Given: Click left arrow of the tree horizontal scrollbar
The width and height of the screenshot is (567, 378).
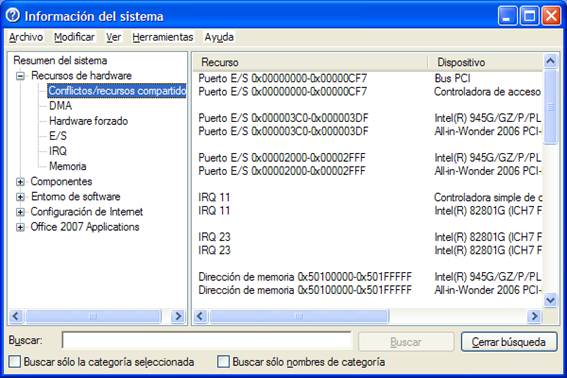Looking at the screenshot, I should coord(16,316).
